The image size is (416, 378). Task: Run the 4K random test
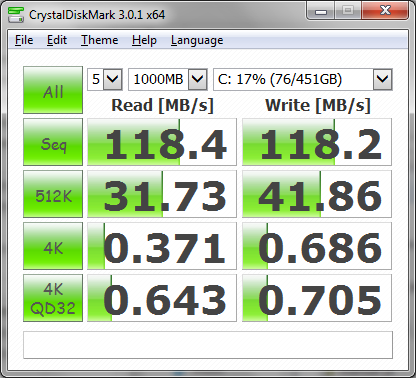[53, 246]
